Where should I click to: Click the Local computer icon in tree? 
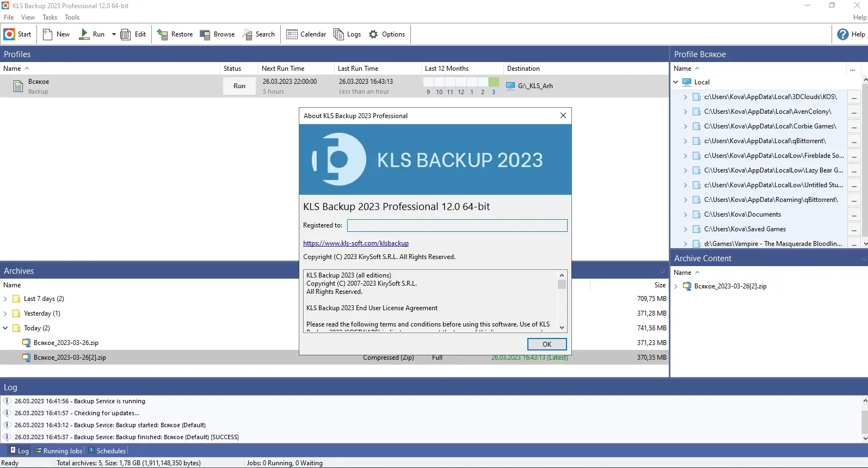pos(687,82)
